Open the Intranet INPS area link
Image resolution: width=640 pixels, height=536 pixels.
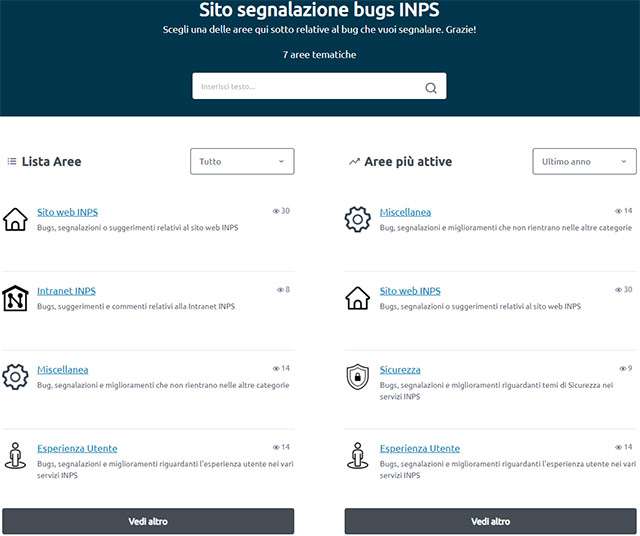click(x=66, y=291)
